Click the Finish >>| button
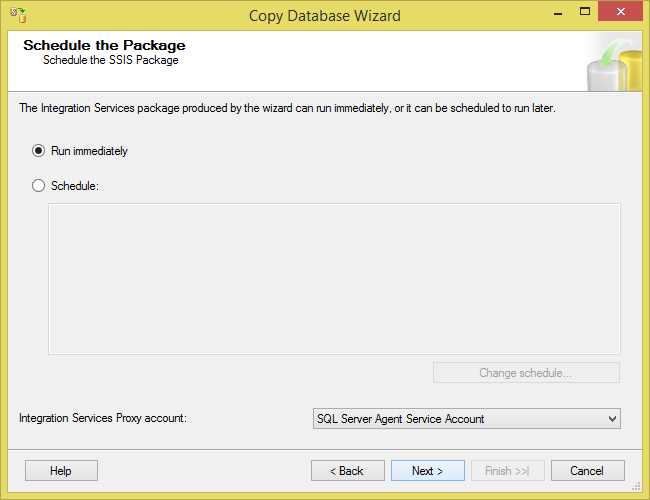650x500 pixels. coord(506,470)
